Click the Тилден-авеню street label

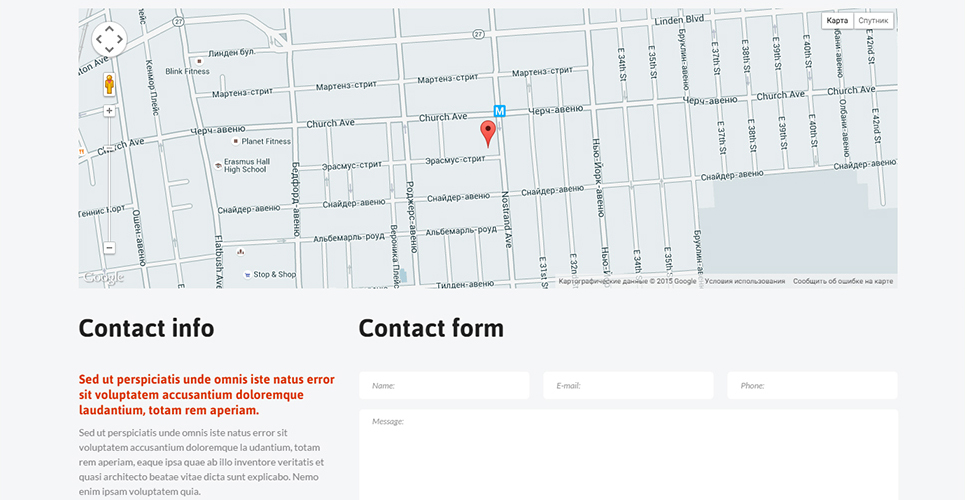[465, 284]
